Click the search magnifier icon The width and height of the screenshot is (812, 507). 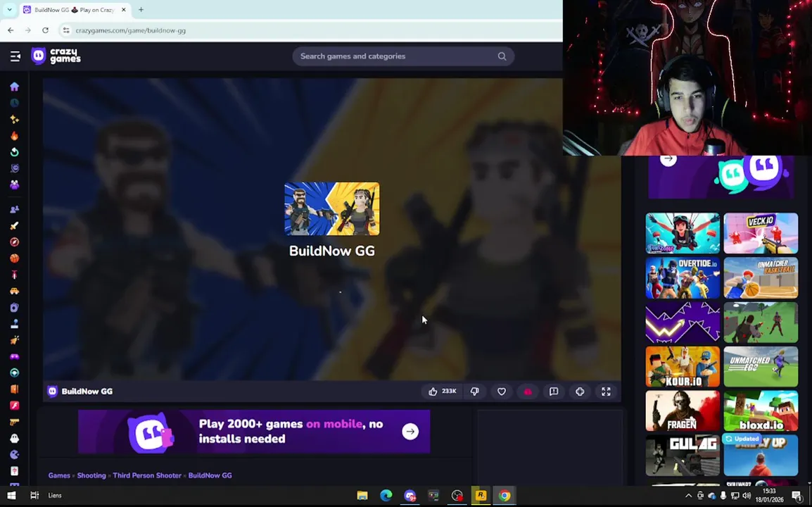(502, 56)
